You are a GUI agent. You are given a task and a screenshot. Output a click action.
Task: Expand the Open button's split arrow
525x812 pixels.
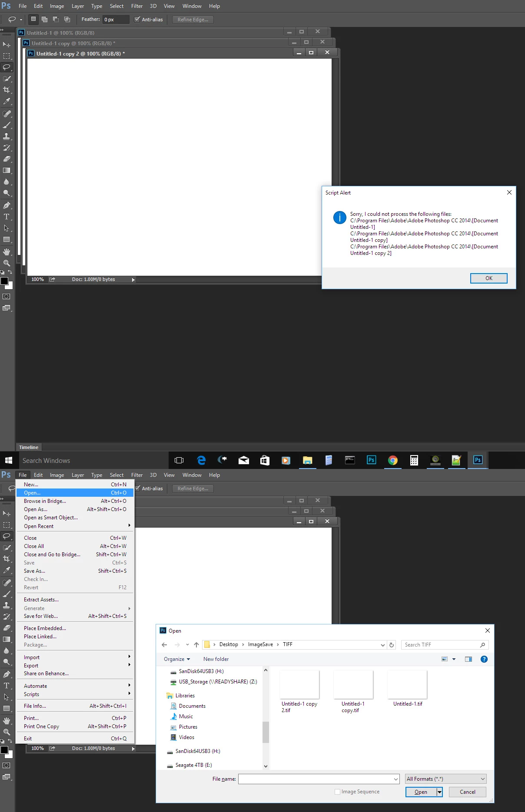439,792
